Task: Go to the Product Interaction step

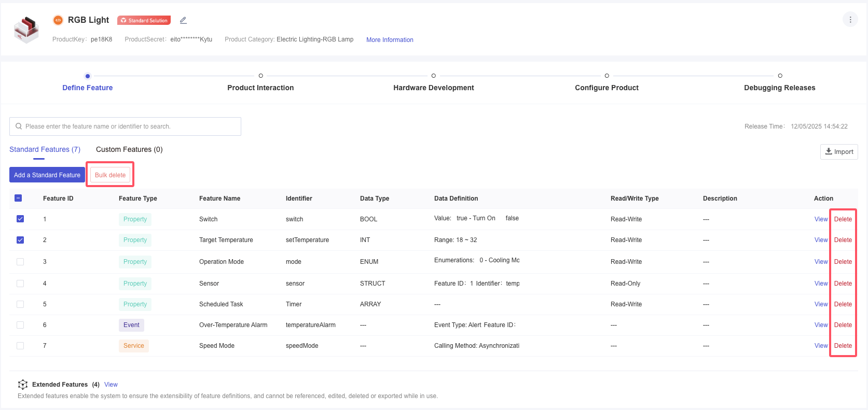Action: click(260, 88)
